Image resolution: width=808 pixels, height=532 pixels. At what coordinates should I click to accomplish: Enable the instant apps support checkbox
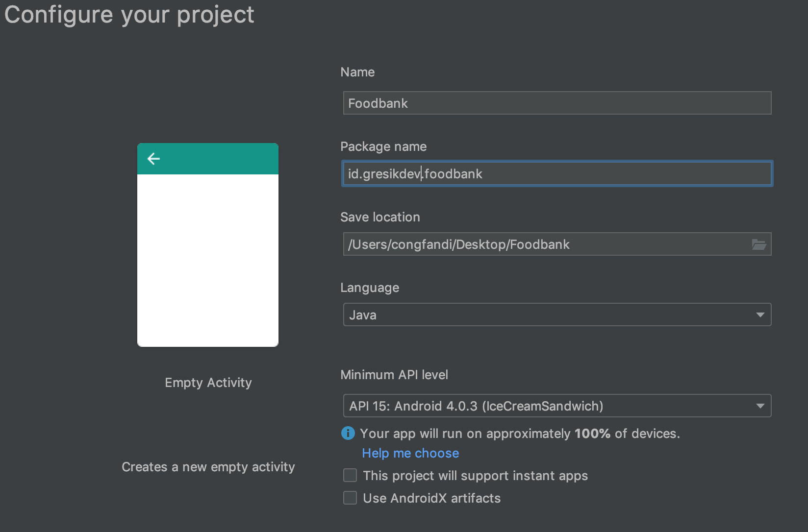(350, 475)
